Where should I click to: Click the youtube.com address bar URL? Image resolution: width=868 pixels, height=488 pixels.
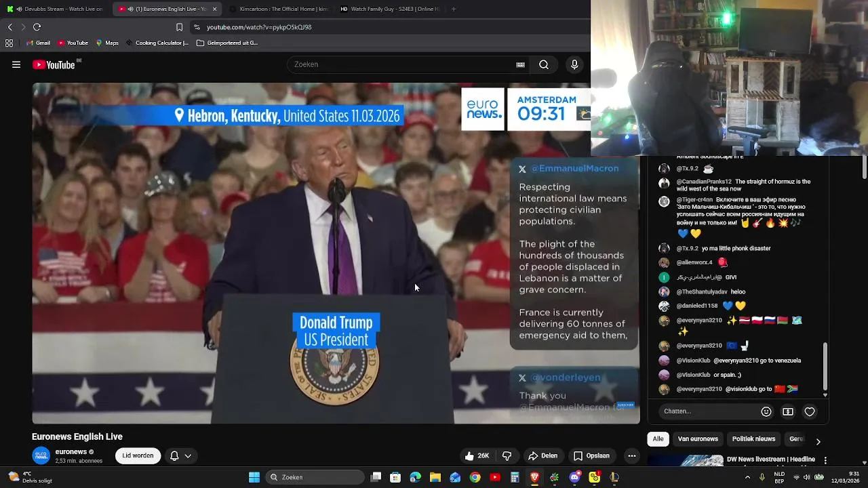pyautogui.click(x=259, y=27)
